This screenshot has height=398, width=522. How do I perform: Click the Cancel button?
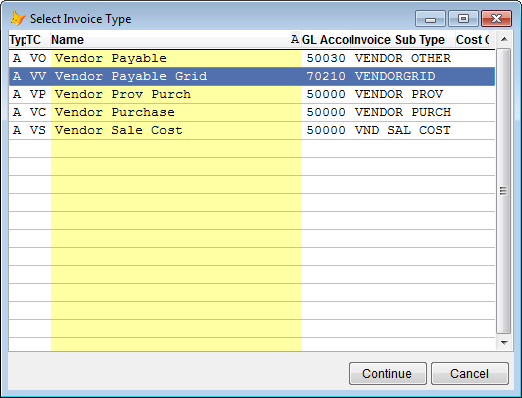[470, 373]
